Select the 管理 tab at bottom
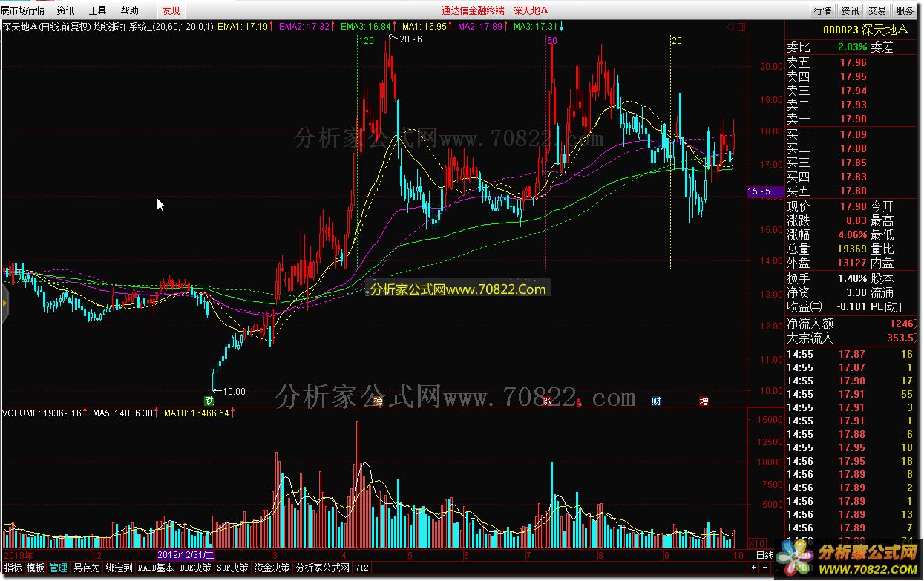Viewport: 924px width, 581px height. 59,568
